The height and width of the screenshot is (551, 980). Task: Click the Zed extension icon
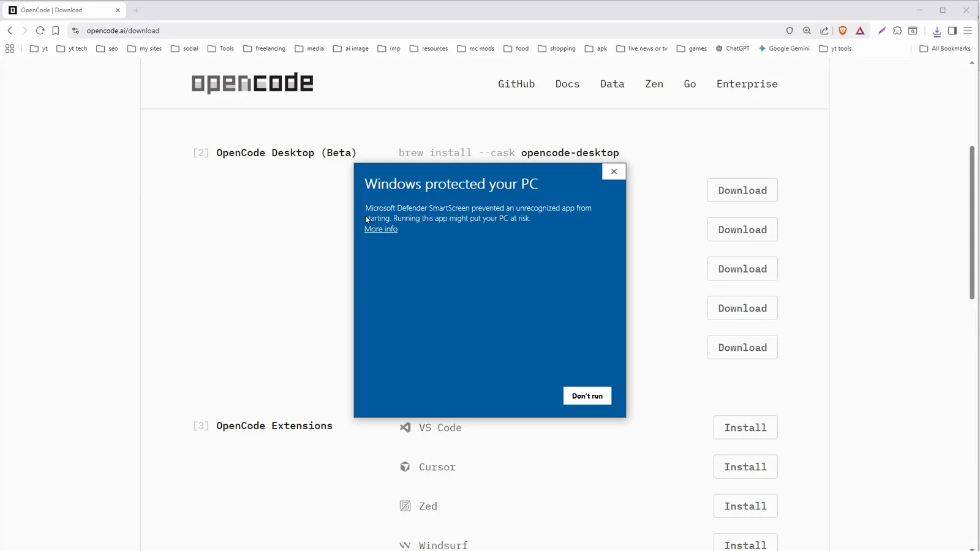[x=405, y=506]
